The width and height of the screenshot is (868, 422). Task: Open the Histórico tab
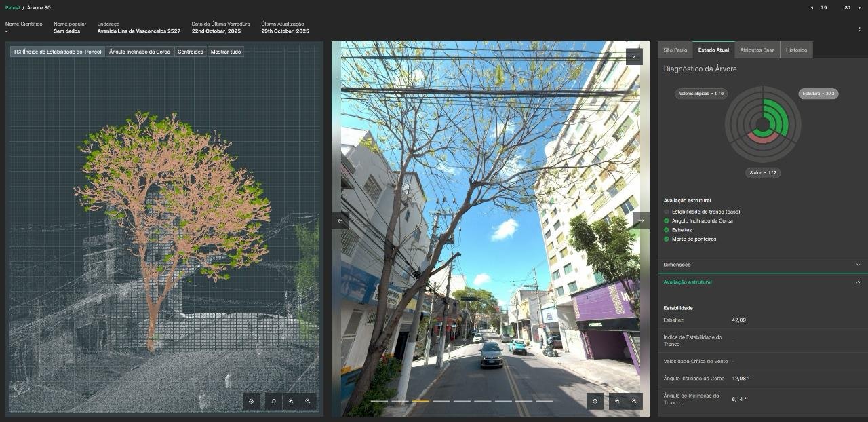(796, 50)
